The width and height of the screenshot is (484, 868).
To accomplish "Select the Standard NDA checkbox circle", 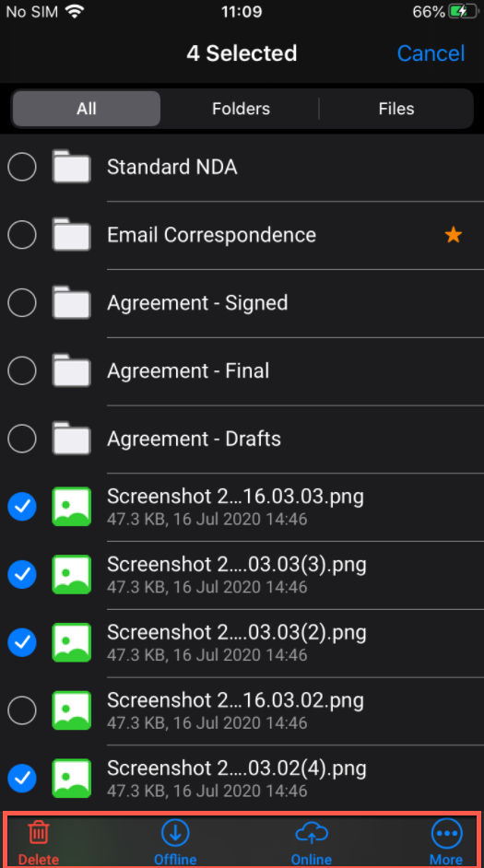I will pos(22,167).
